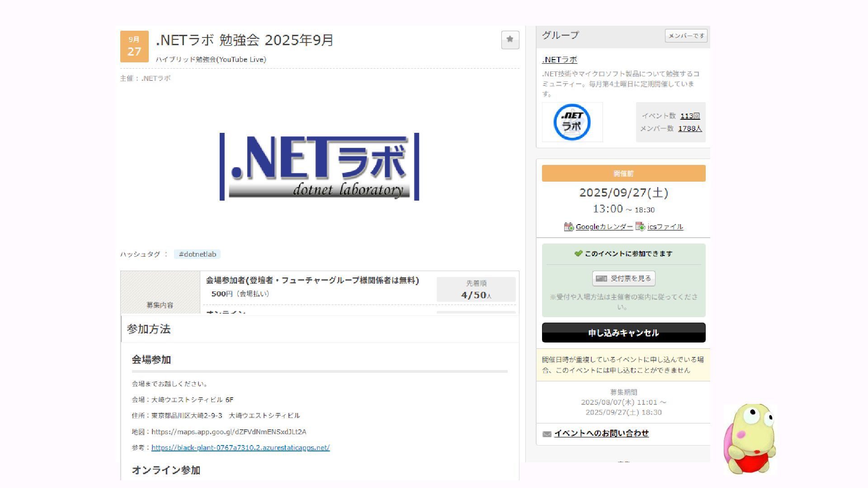Click the large .NETラボ dotnet laboratory banner

pyautogui.click(x=319, y=166)
